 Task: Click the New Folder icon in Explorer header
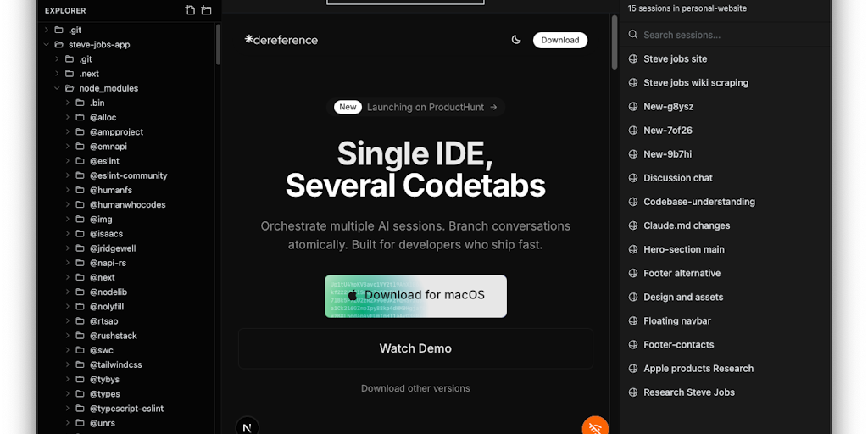click(207, 10)
